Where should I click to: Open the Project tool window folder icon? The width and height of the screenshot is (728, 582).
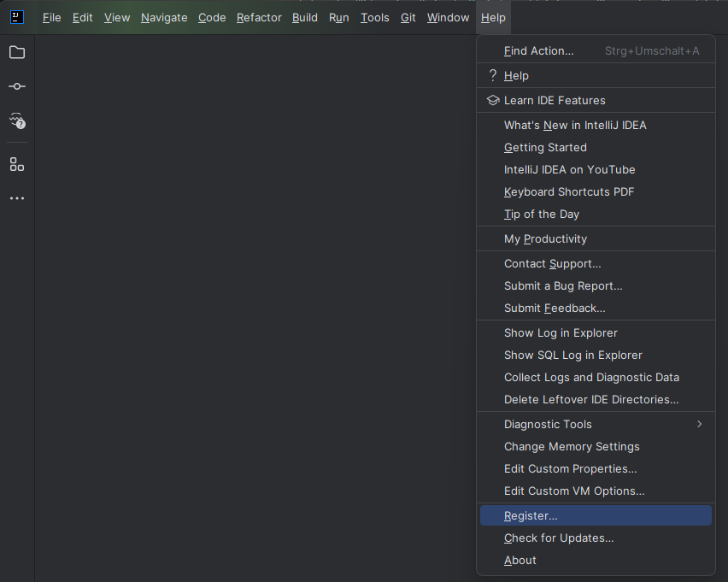[x=17, y=52]
